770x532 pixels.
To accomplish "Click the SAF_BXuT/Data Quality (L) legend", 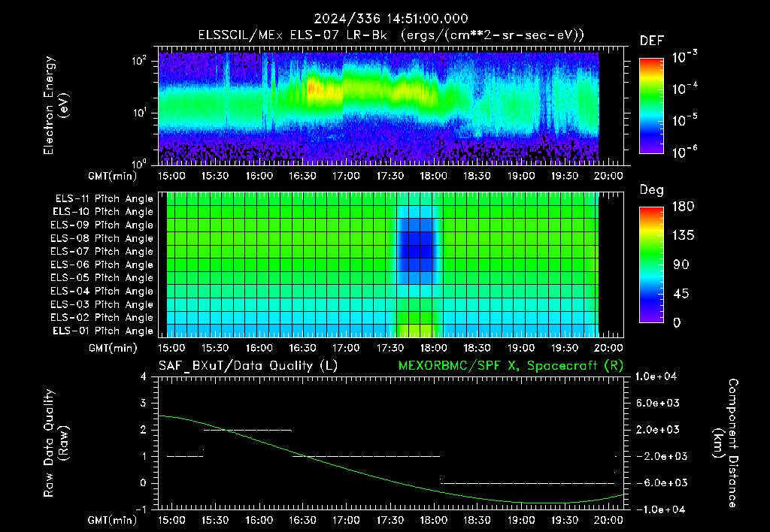I will coord(248,366).
